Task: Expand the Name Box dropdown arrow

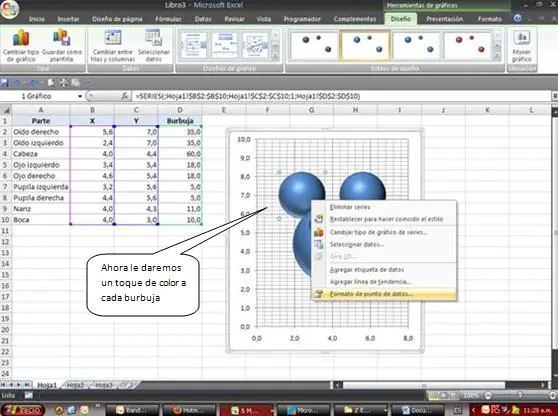Action: pos(80,96)
